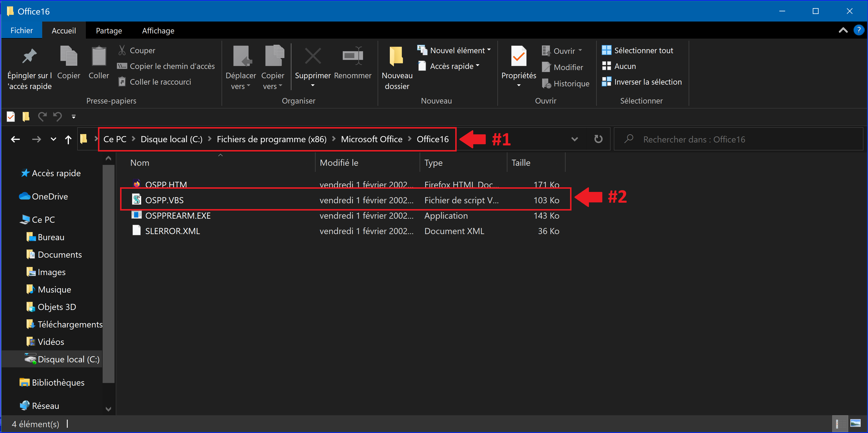This screenshot has height=433, width=868.
Task: Switch to the Affichage tab
Action: coord(158,30)
